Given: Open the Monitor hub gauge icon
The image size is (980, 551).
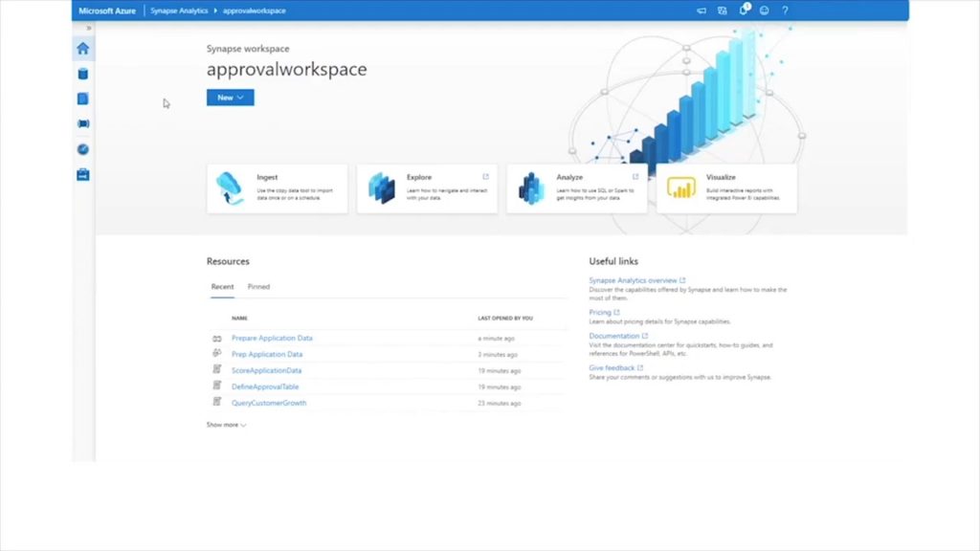Looking at the screenshot, I should point(83,149).
